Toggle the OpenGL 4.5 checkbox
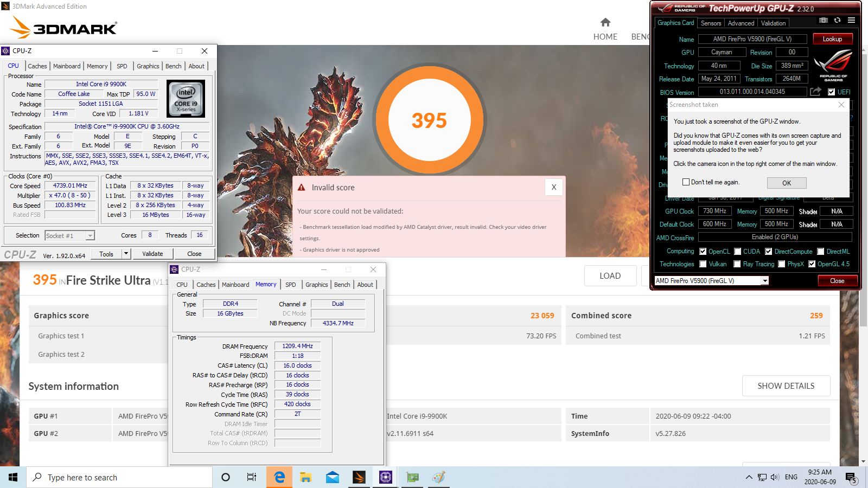 pos(812,264)
